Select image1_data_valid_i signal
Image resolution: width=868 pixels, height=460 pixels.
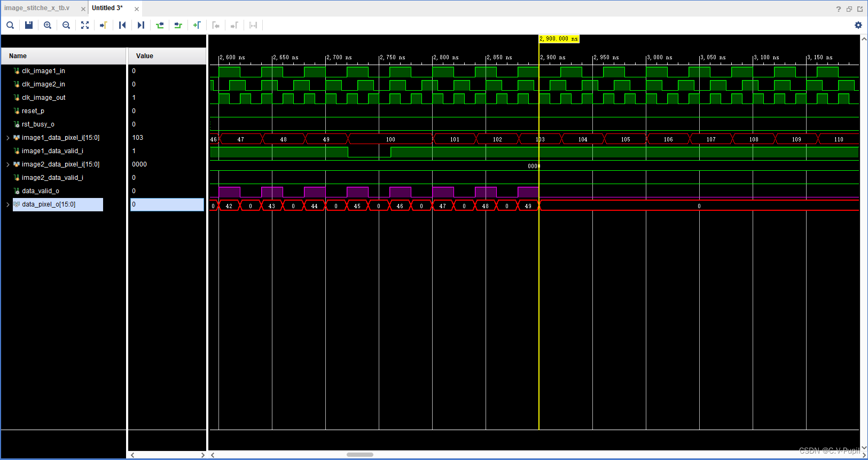click(x=52, y=151)
